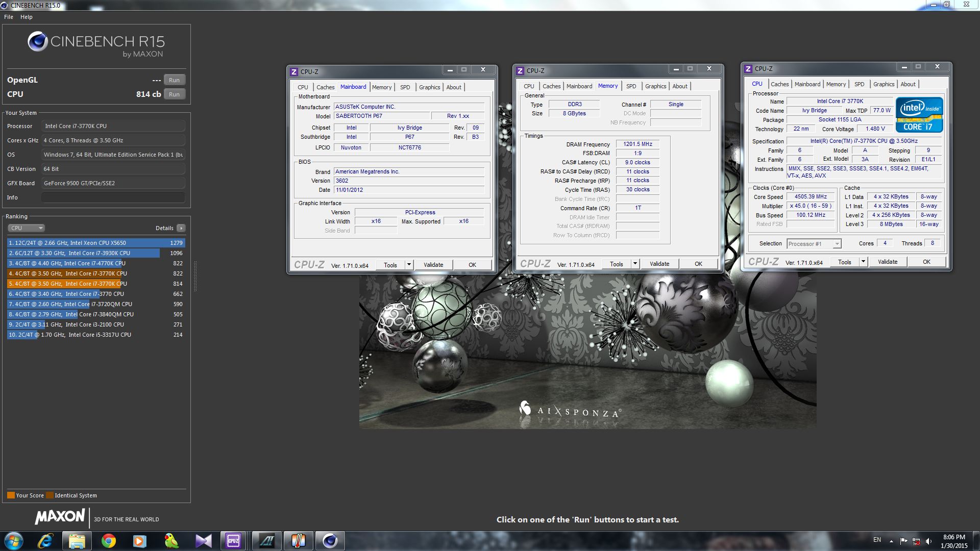Click the DRAM Frequency value 1201.5 MHz
The image size is (980, 551).
pos(638,144)
